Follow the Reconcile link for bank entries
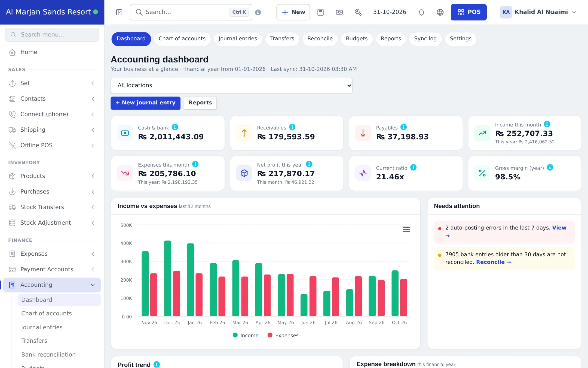 pos(493,262)
